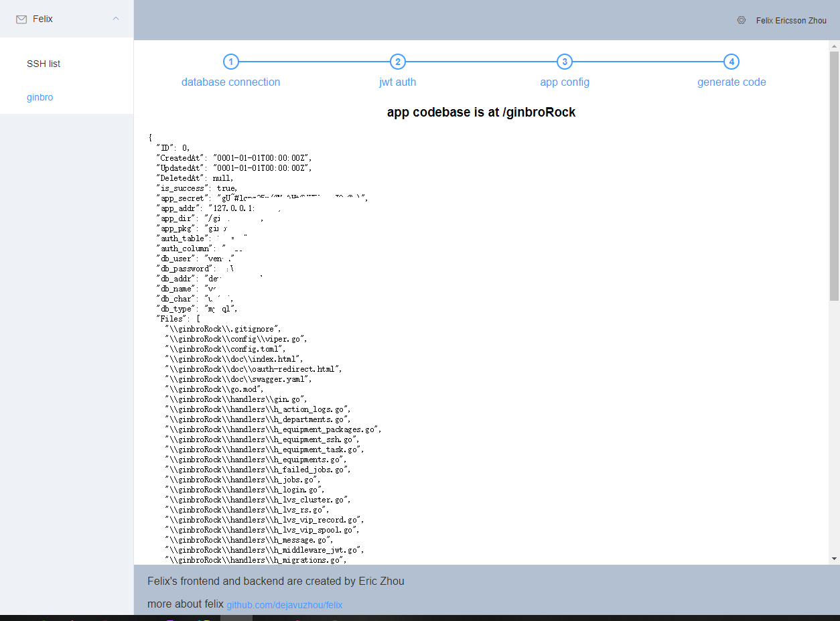Click the config.toml file path line
The image size is (840, 621).
228,349
